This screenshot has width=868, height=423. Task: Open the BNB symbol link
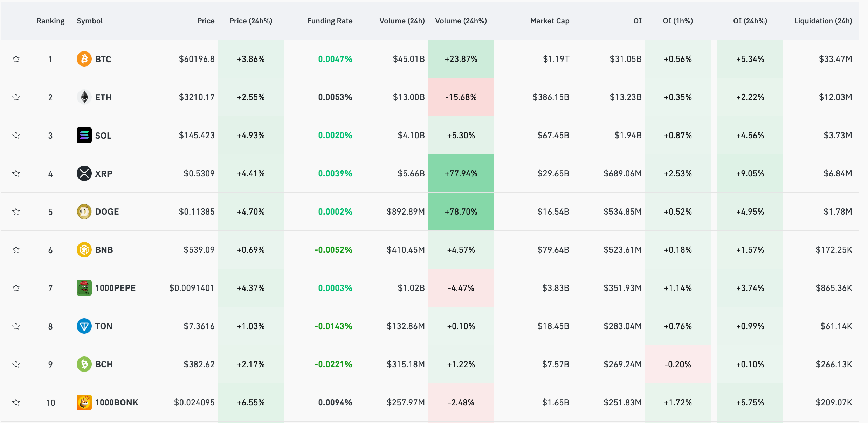[x=104, y=250]
